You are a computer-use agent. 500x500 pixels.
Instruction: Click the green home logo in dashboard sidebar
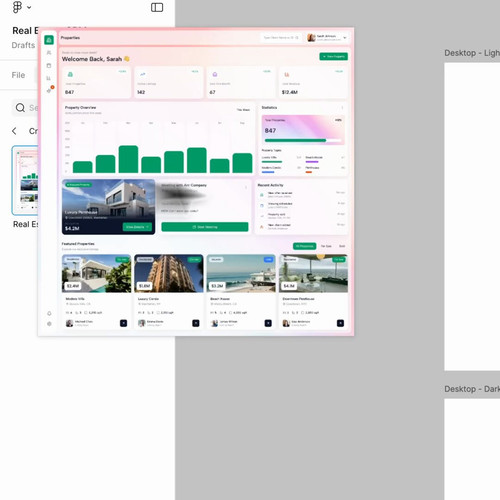click(49, 40)
